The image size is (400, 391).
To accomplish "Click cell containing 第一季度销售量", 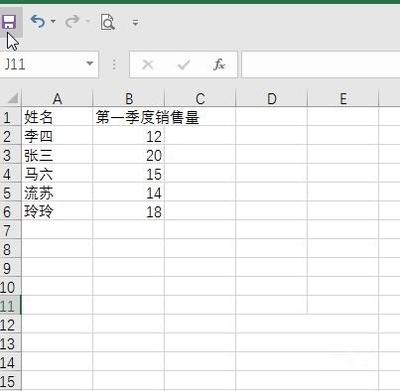I will [129, 117].
